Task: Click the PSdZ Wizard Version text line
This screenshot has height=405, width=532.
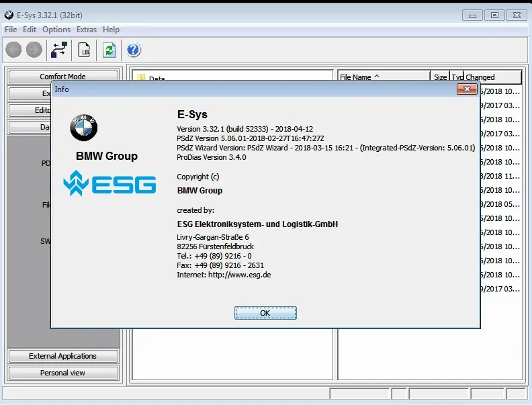Action: [326, 148]
